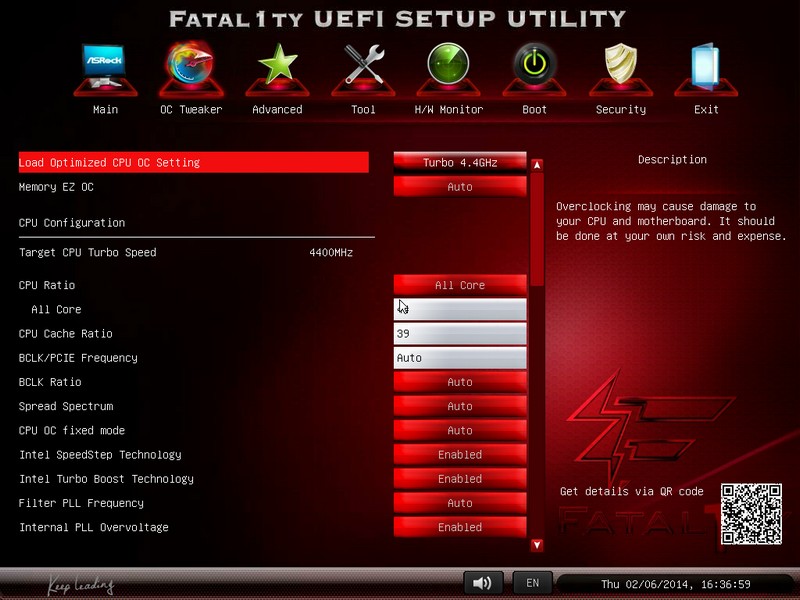Open the CPU OC fixed mode dropdown
Viewport: 800px width, 600px height.
point(460,430)
